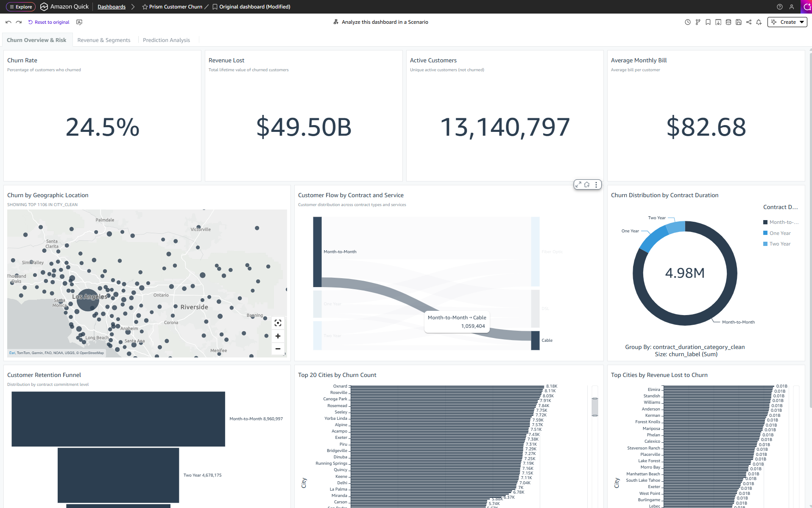Zoom out on the churn map
This screenshot has width=812, height=508.
pyautogui.click(x=278, y=349)
